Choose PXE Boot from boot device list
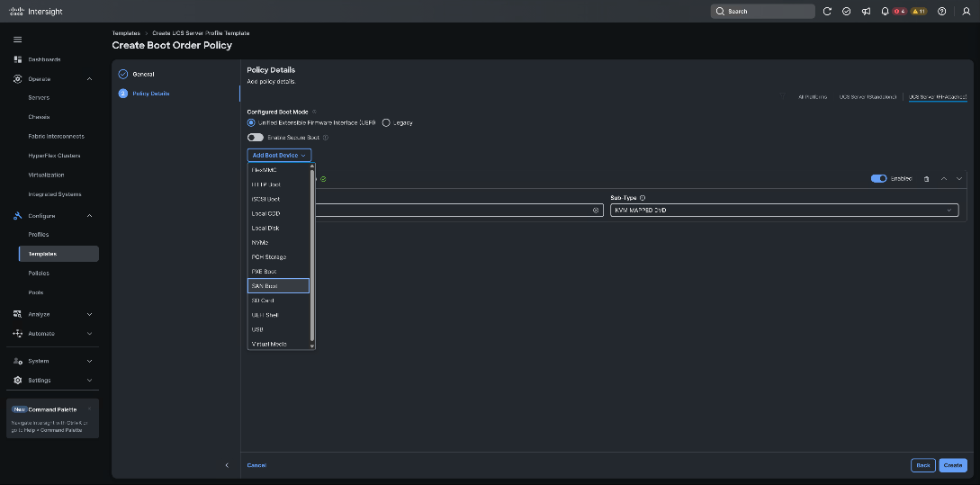Viewport: 980px width, 485px height. pos(279,271)
